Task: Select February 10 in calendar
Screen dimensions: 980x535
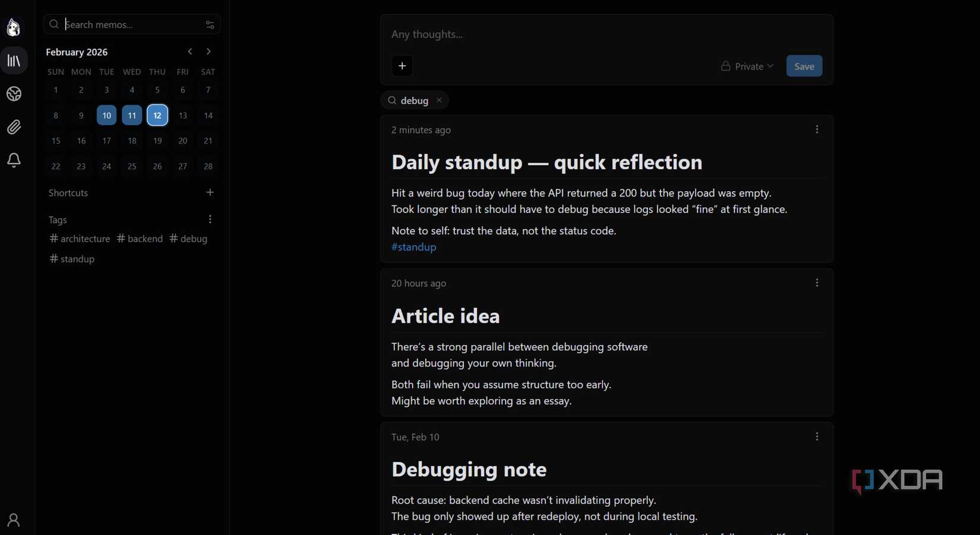Action: (x=106, y=115)
